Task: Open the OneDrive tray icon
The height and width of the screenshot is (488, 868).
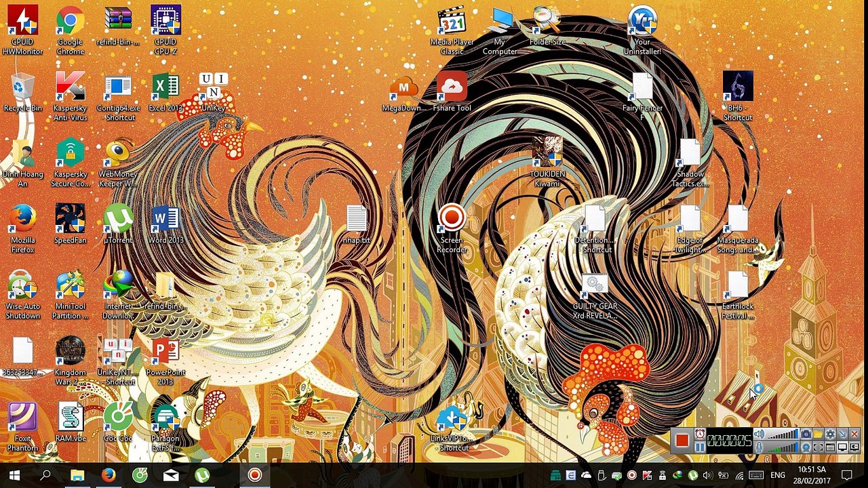Action: [587, 475]
